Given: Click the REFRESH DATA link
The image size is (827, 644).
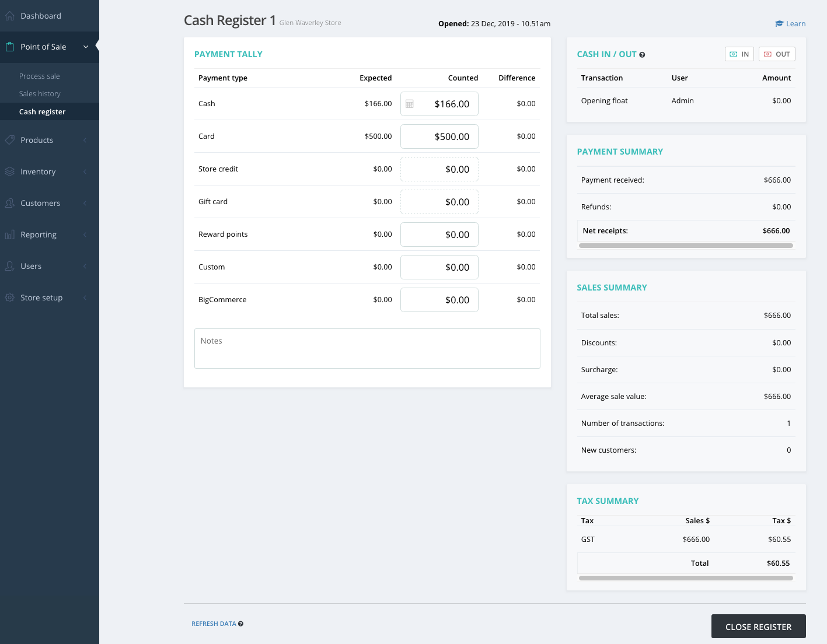Looking at the screenshot, I should (214, 624).
